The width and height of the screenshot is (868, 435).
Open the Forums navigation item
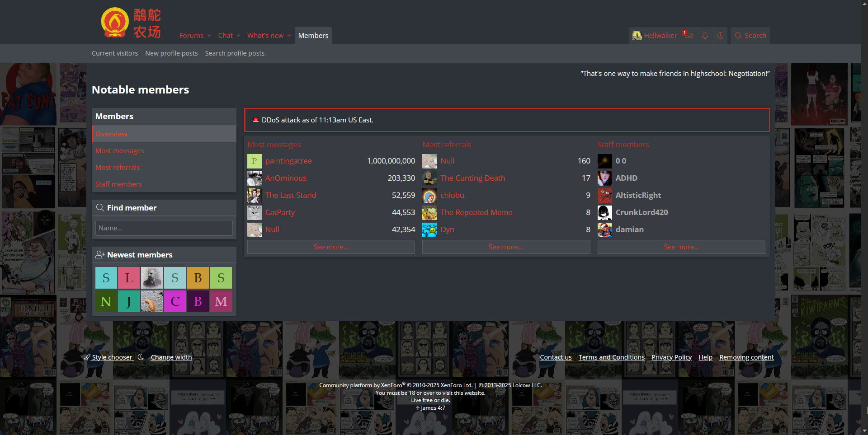click(x=191, y=36)
